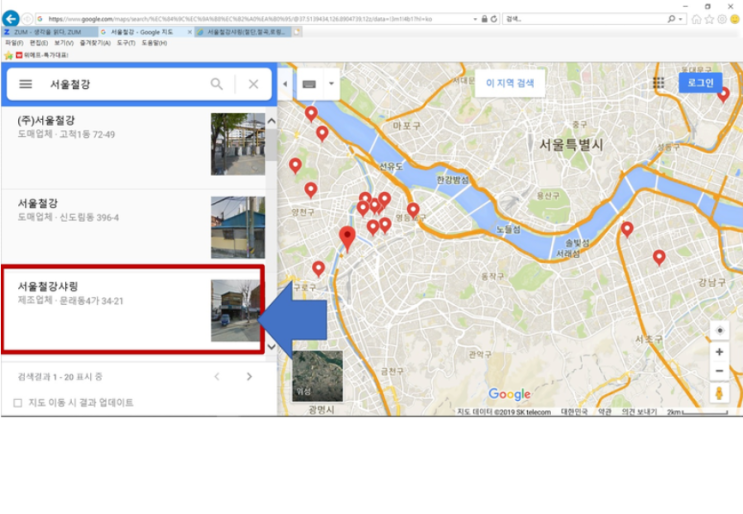Image resolution: width=743 pixels, height=514 pixels.
Task: Click the smiley feedback icon
Action: [x=734, y=19]
